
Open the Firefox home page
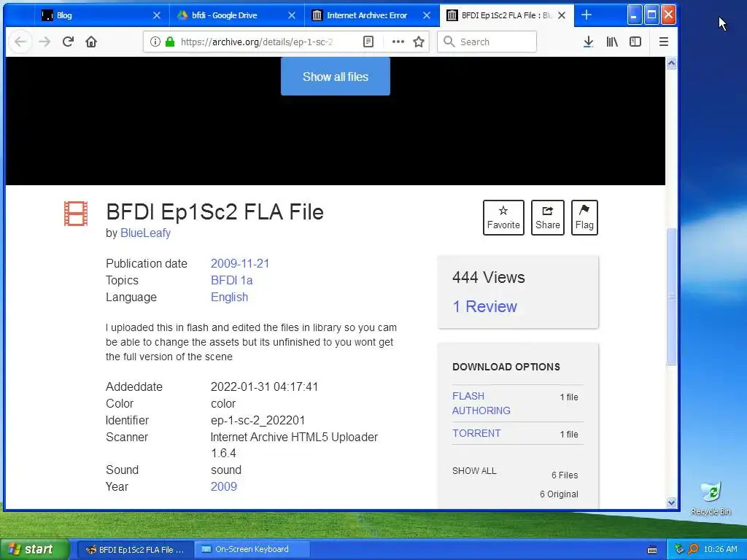pos(91,42)
